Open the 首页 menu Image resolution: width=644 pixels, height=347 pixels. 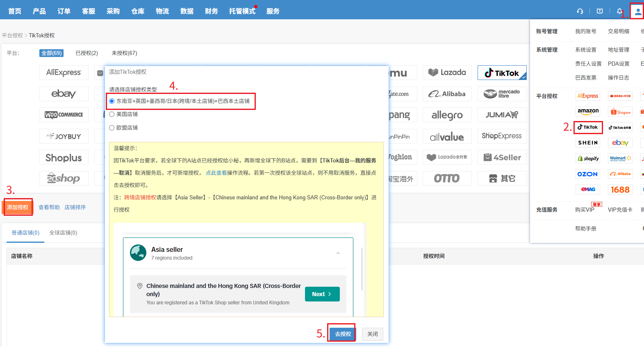pyautogui.click(x=15, y=11)
